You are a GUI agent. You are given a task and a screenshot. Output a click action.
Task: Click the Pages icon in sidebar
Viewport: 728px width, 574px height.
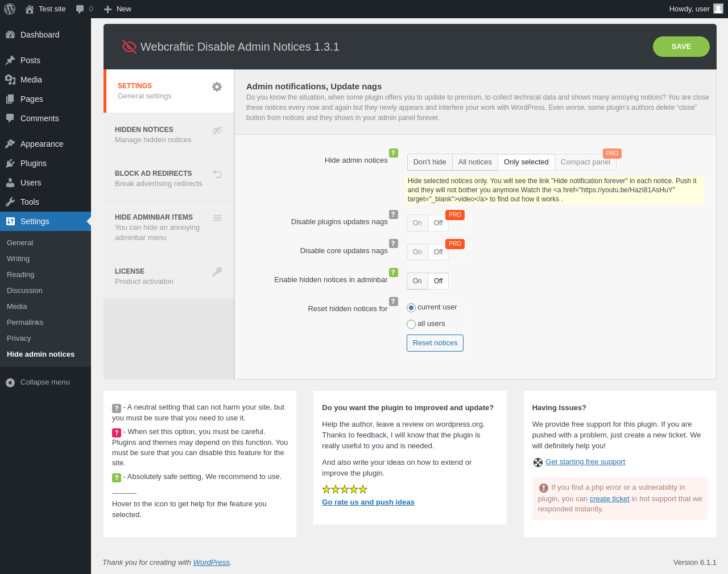tap(10, 99)
